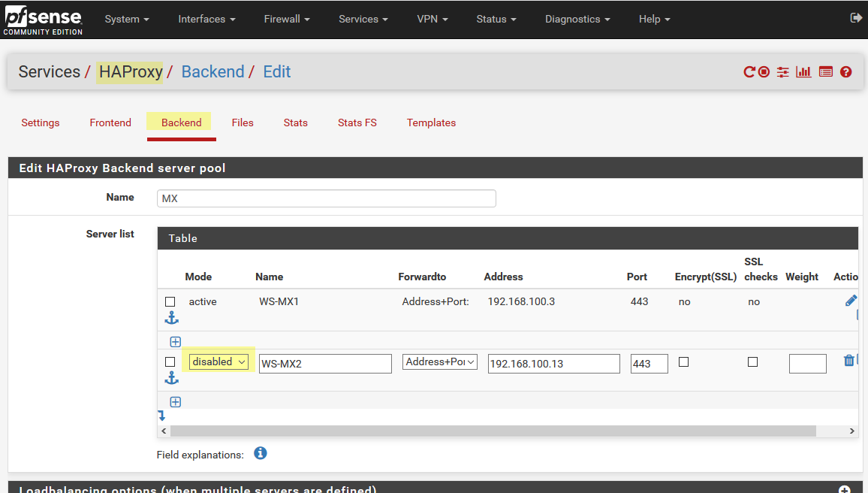Viewport: 868px width, 493px height.
Task: Open the Firewall menu
Action: 287,19
